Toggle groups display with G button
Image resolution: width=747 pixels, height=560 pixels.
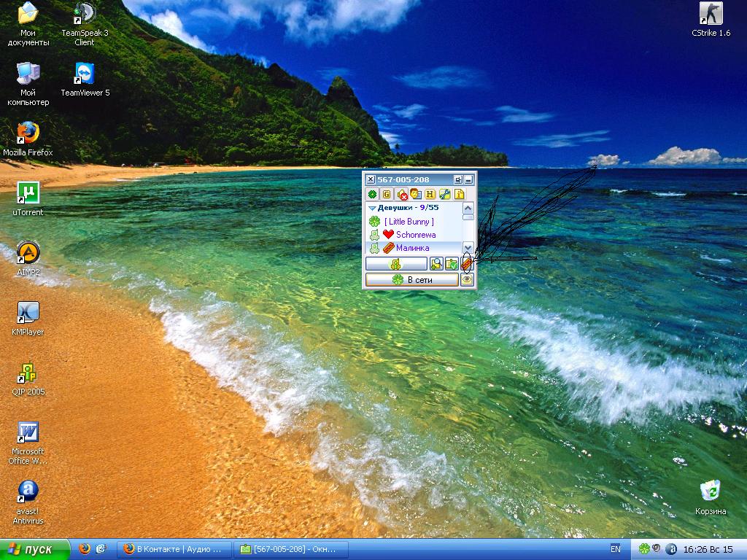tap(387, 194)
